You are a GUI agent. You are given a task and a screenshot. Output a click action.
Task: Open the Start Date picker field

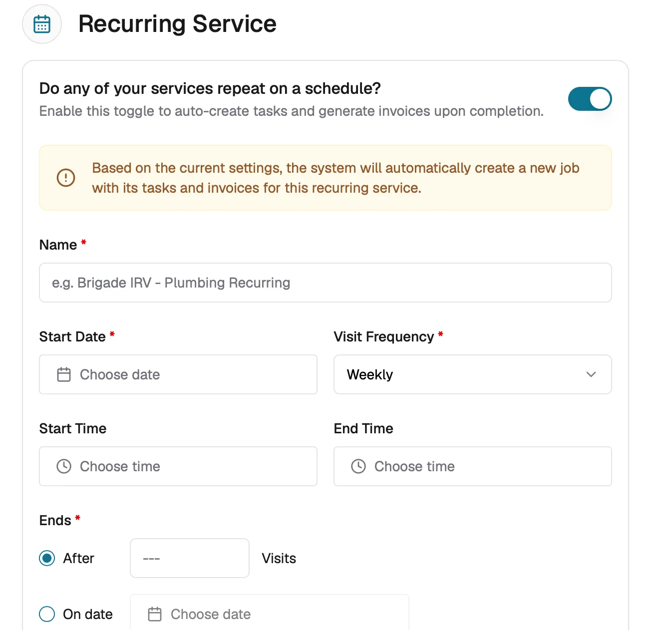pos(178,374)
